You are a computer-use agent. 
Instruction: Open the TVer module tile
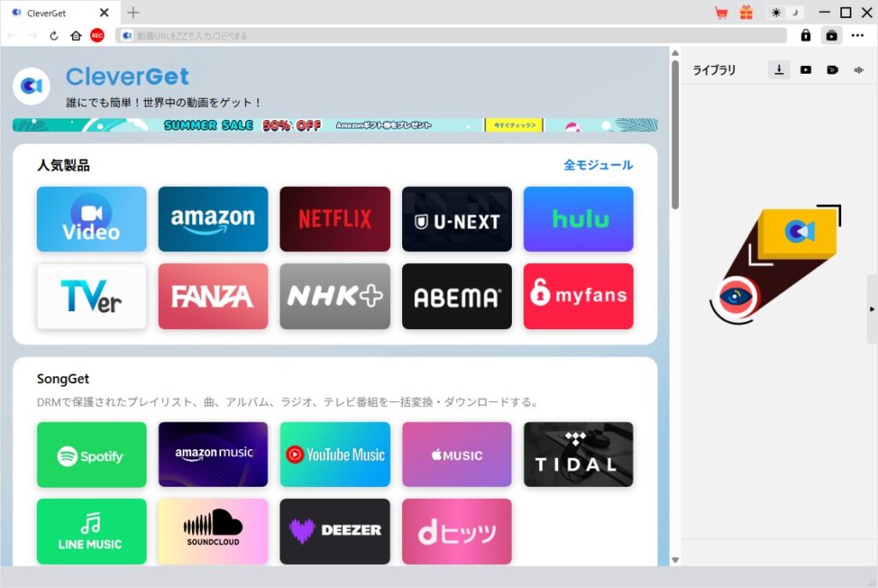click(x=91, y=297)
